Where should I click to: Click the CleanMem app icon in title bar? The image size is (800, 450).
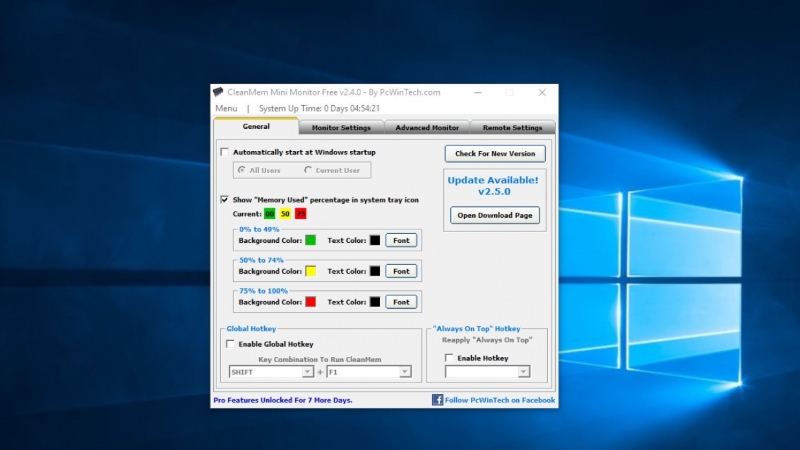tap(218, 92)
